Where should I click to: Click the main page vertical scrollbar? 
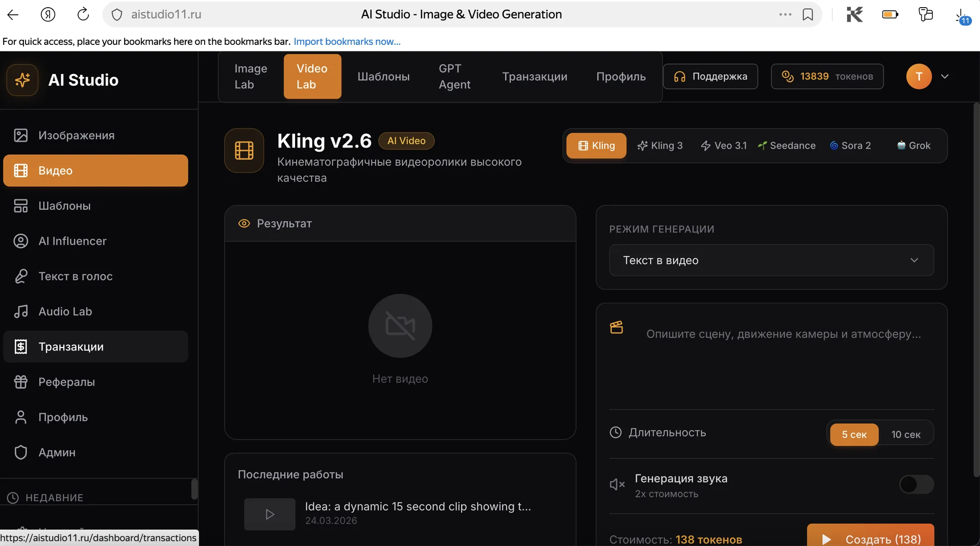click(x=976, y=290)
